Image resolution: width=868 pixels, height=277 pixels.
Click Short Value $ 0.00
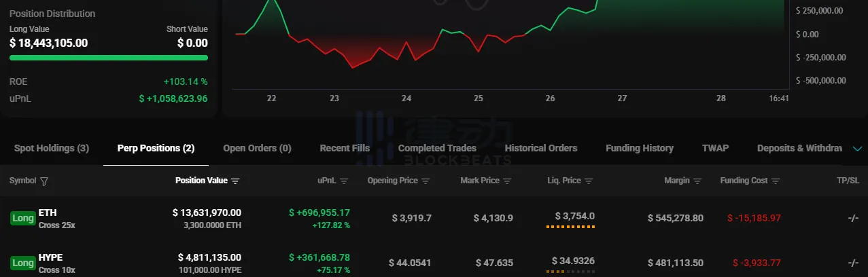(192, 43)
